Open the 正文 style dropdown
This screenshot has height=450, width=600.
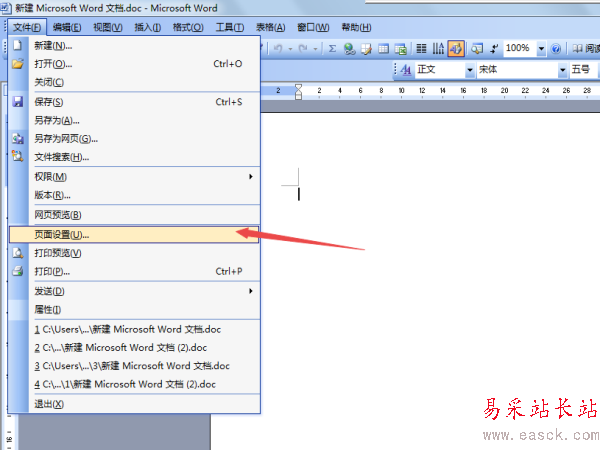470,70
